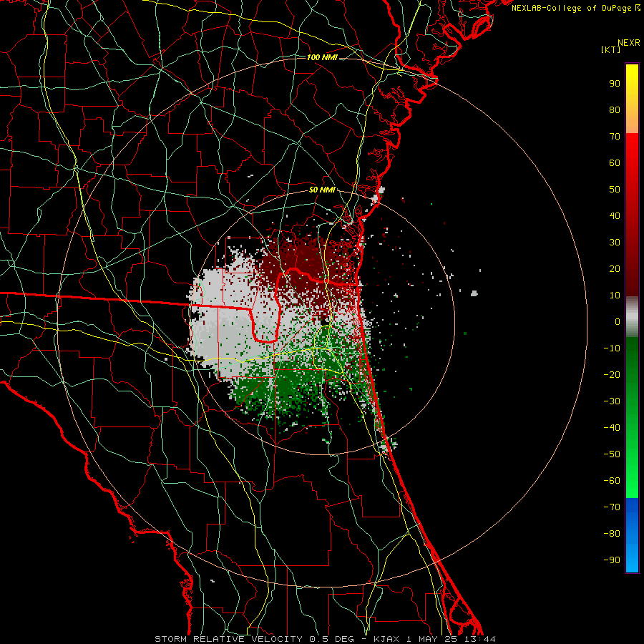The width and height of the screenshot is (644, 644).
Task: Click the -40 value on velocity scale
Action: click(x=612, y=428)
